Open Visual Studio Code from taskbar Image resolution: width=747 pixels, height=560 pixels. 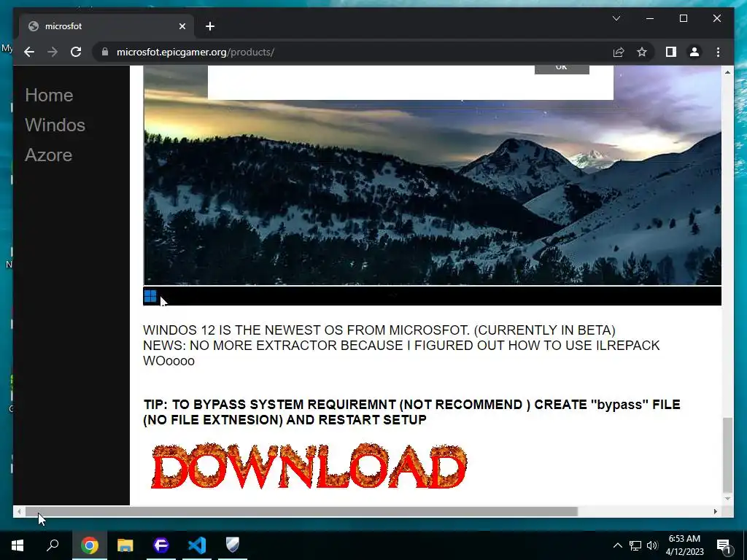(x=197, y=545)
